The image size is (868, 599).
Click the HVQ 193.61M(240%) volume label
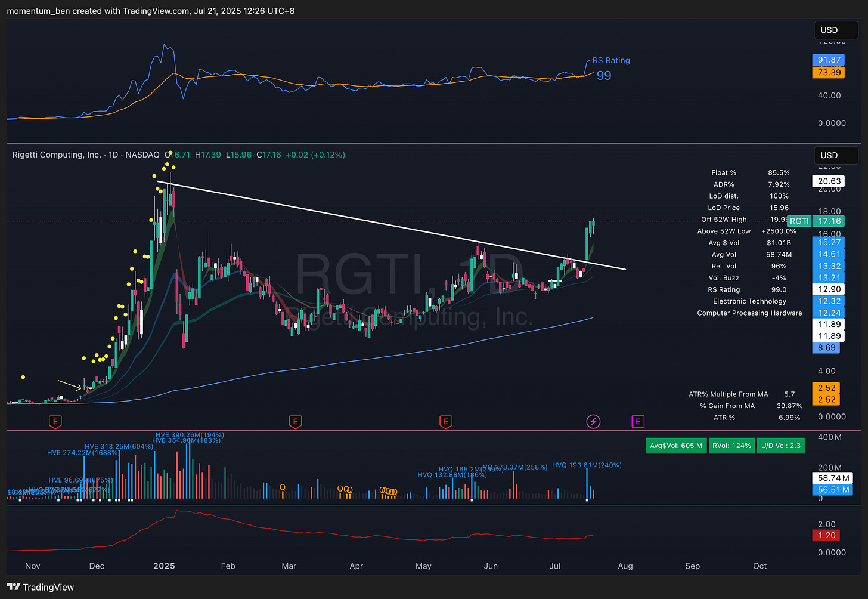click(587, 465)
